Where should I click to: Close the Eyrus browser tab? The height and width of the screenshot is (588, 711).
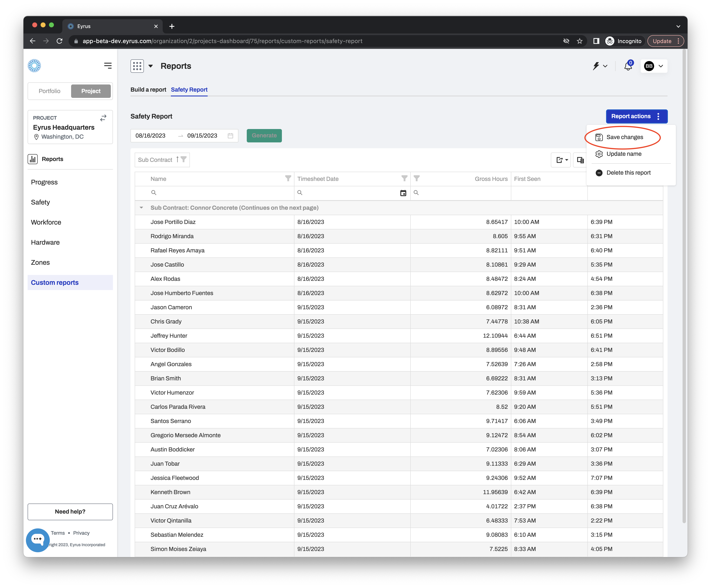tap(156, 26)
